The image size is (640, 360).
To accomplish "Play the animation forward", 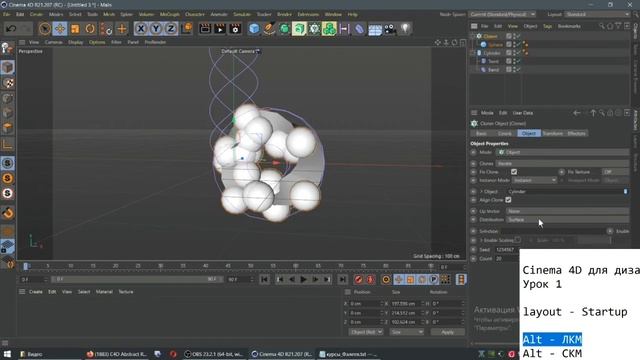I will pos(304,280).
